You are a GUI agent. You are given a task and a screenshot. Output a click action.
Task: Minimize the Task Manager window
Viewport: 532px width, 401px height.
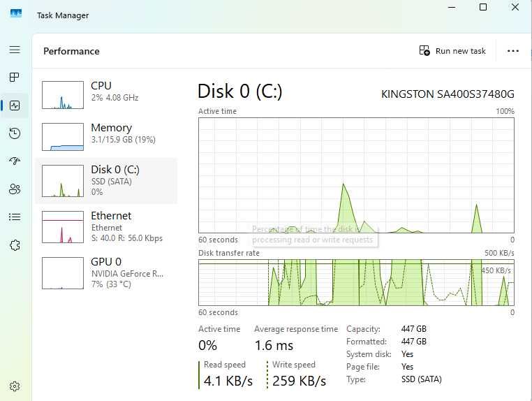pos(452,7)
